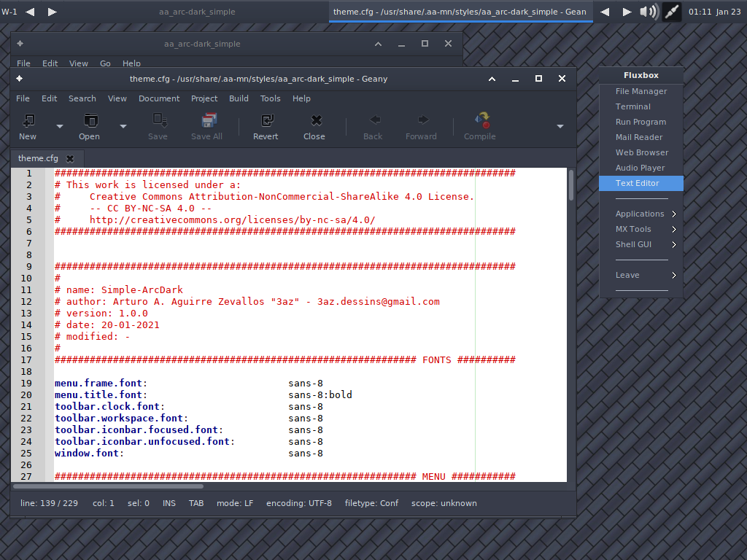
Task: Open the Build menu
Action: click(x=239, y=98)
